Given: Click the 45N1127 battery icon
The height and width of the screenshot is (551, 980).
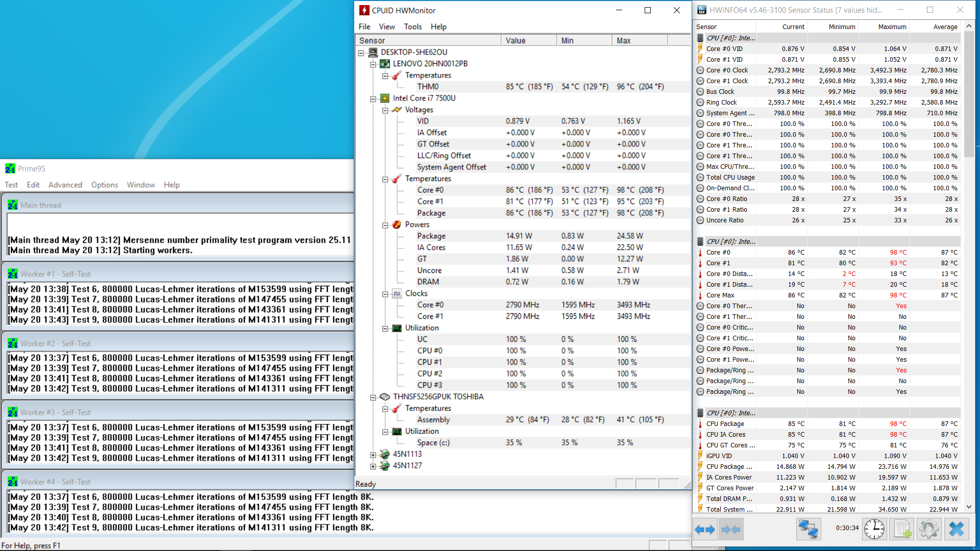Looking at the screenshot, I should tap(385, 465).
